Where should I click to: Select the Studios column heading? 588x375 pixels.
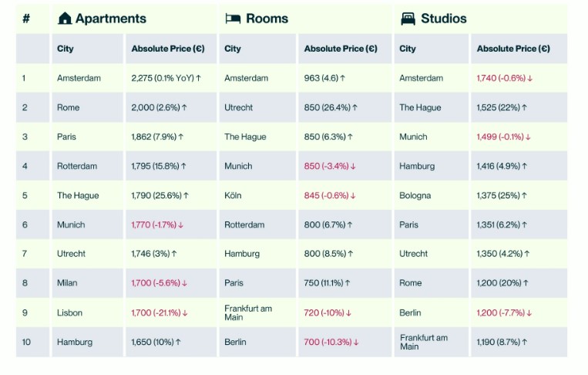443,19
